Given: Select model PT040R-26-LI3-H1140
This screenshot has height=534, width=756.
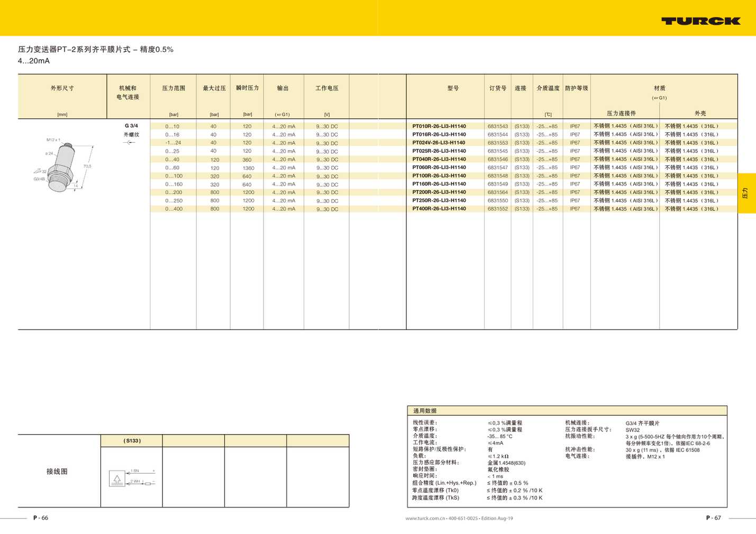Looking at the screenshot, I should pos(439,159).
